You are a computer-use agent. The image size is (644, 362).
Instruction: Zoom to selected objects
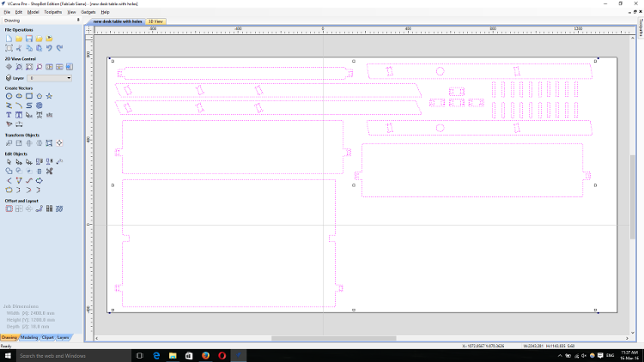tap(39, 67)
